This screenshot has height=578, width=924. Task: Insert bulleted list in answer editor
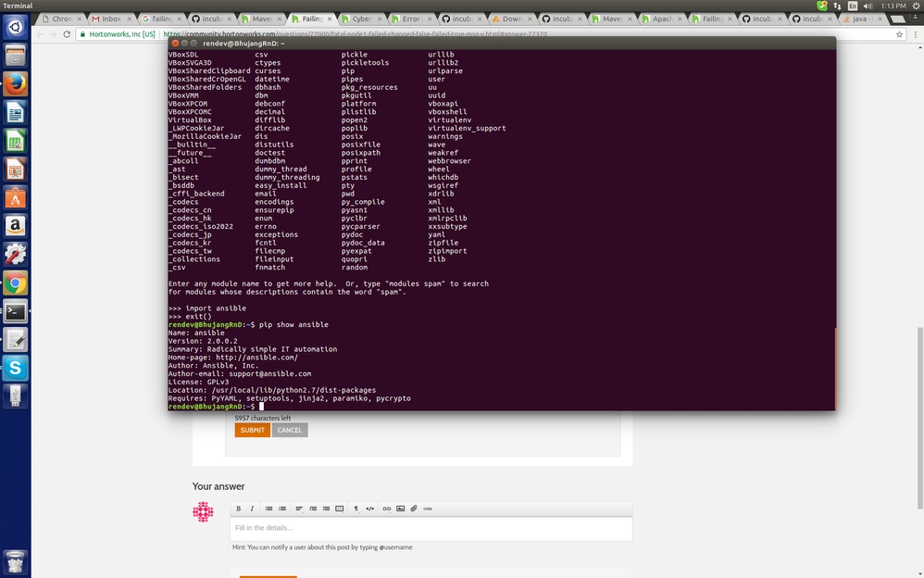(268, 509)
